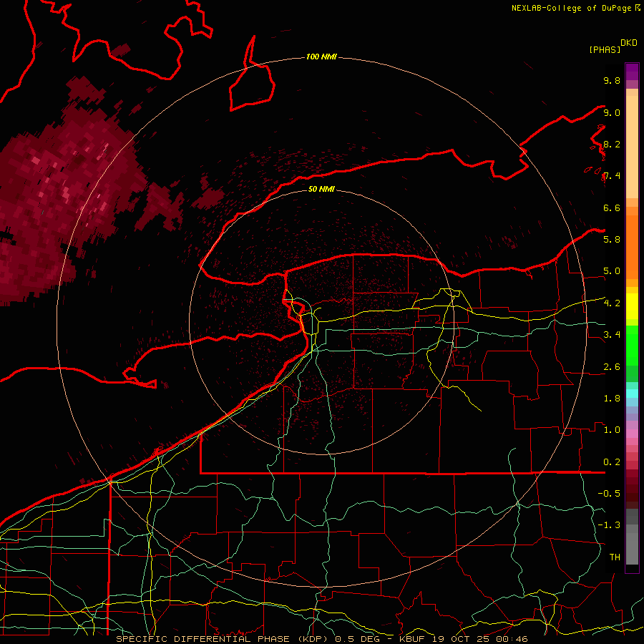Click the 2.6 value on the color scale
The height and width of the screenshot is (644, 644).
[x=612, y=366]
